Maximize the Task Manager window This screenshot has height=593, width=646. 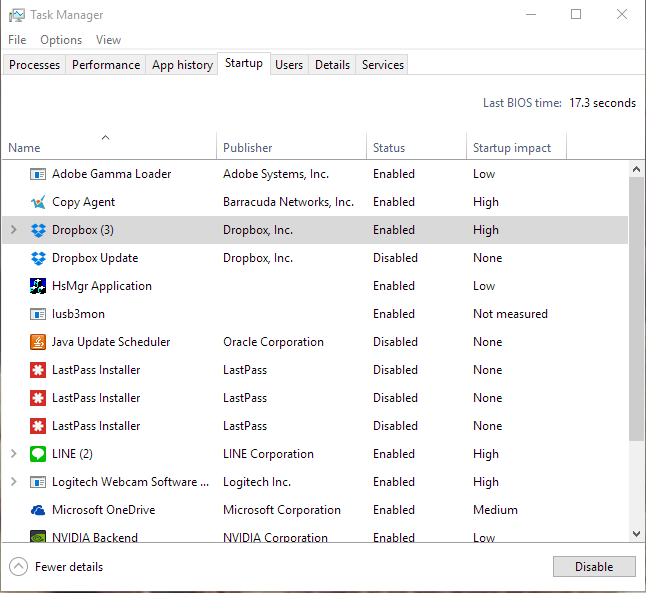pos(576,14)
